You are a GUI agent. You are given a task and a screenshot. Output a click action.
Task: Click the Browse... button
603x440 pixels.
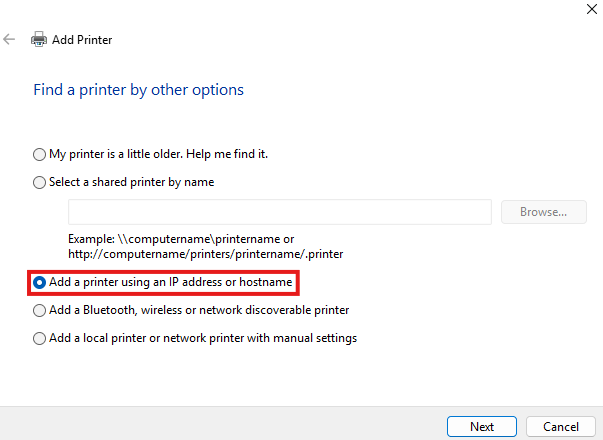[544, 212]
